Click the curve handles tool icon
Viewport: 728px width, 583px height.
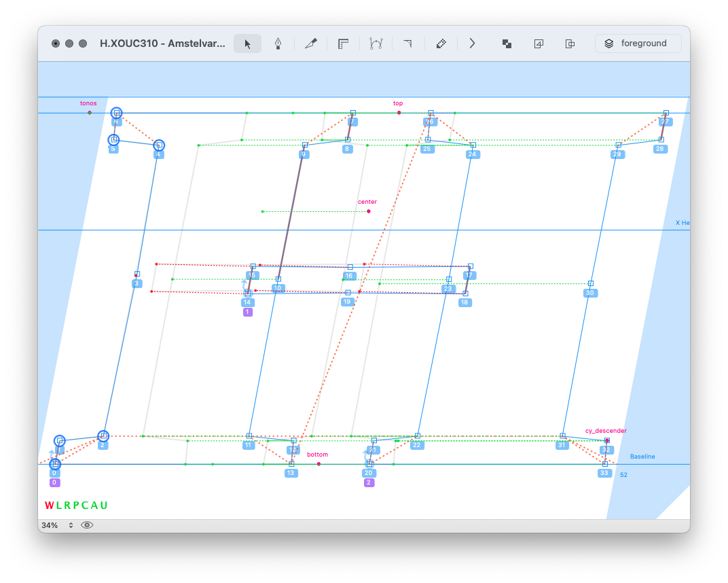376,43
